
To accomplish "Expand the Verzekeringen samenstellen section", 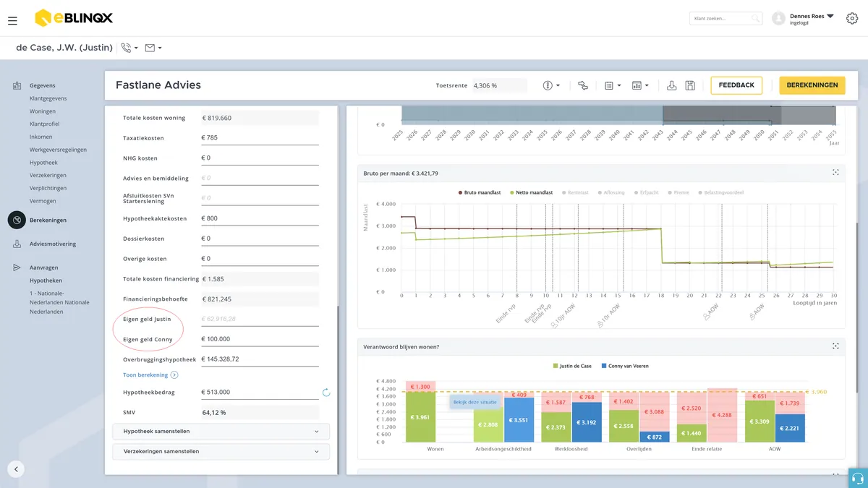I will point(221,452).
